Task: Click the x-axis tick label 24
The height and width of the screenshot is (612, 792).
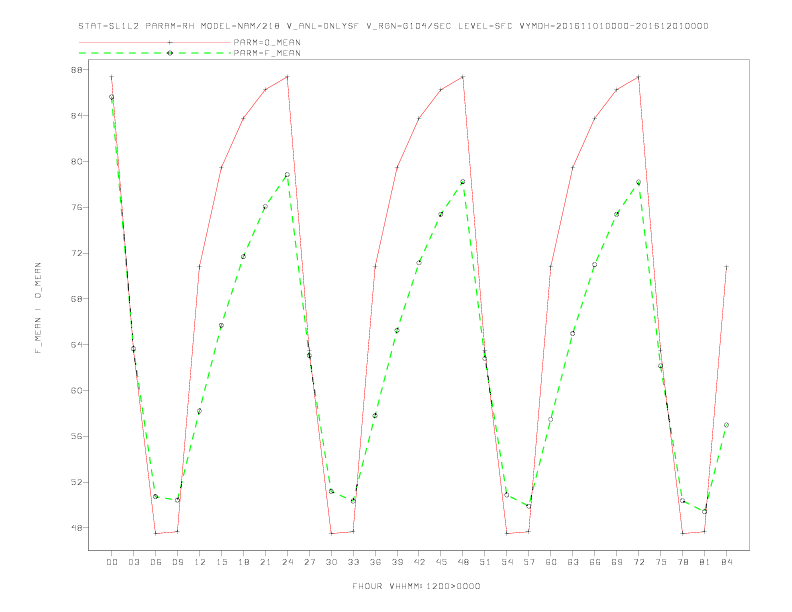Action: click(287, 562)
